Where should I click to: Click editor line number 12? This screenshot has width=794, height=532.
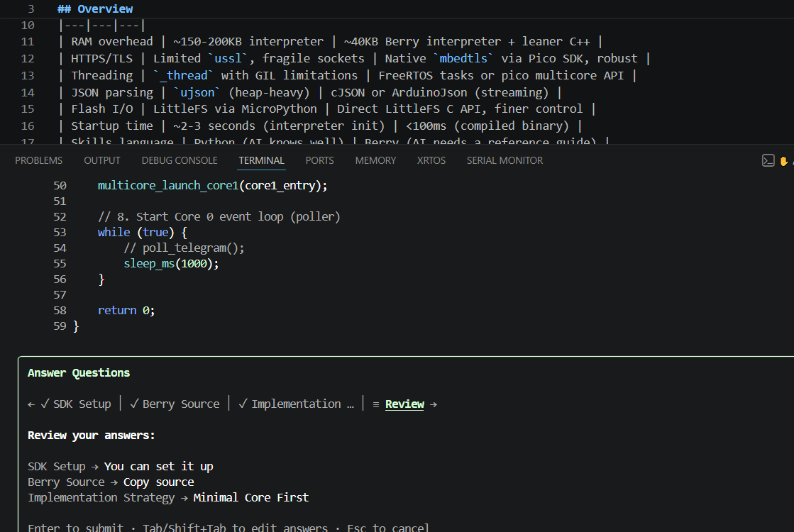(x=28, y=59)
